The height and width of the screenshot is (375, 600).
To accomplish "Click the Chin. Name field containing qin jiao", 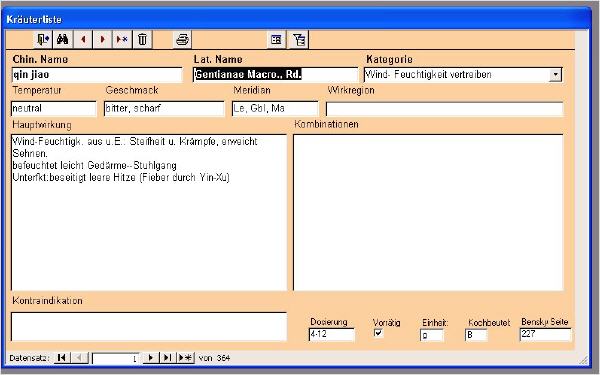I will coord(97,75).
